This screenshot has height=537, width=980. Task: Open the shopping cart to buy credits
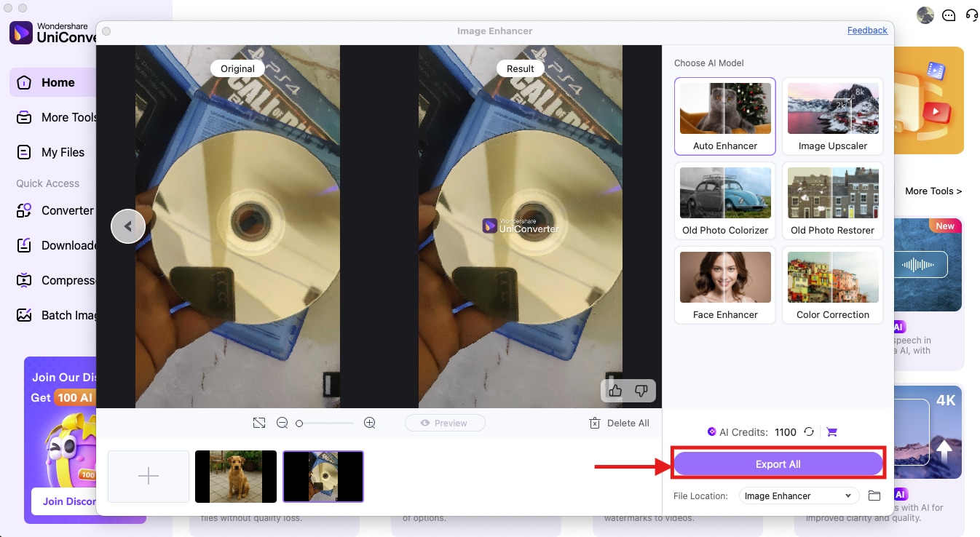point(831,431)
